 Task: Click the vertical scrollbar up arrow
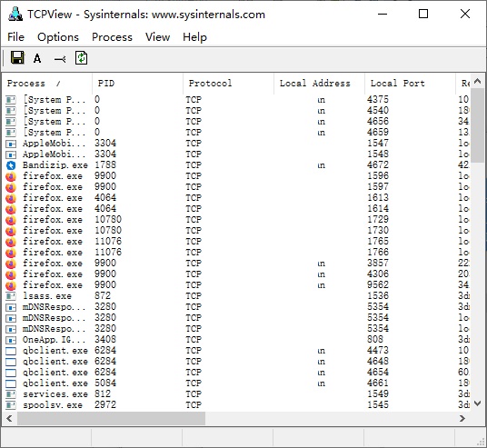tap(478, 81)
